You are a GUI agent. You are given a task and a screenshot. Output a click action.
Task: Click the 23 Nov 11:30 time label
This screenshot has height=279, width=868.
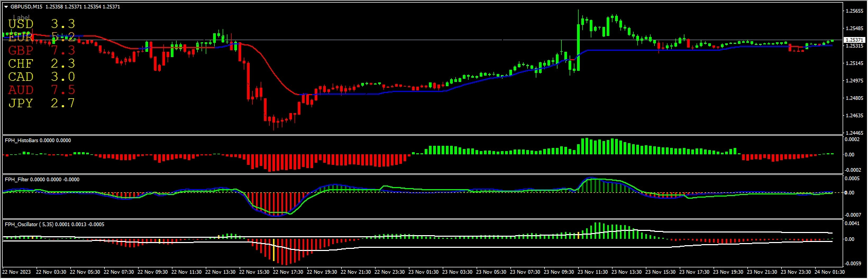[x=592, y=272]
